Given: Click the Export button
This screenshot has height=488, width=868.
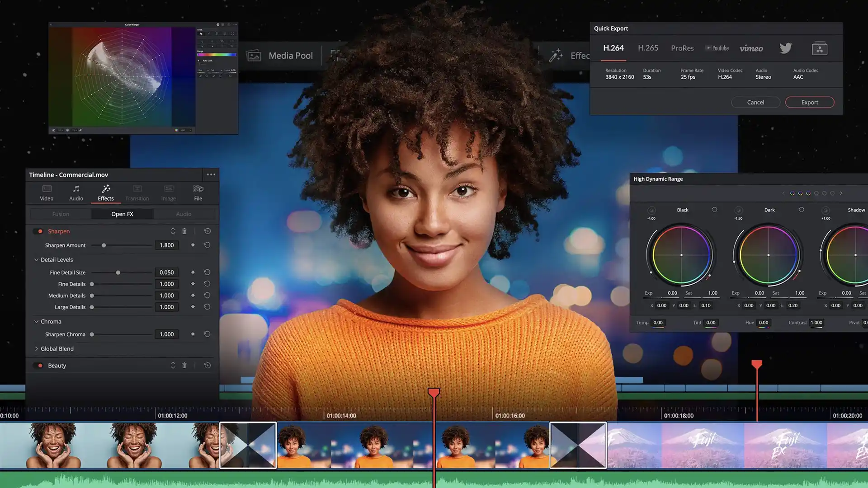Looking at the screenshot, I should point(809,102).
